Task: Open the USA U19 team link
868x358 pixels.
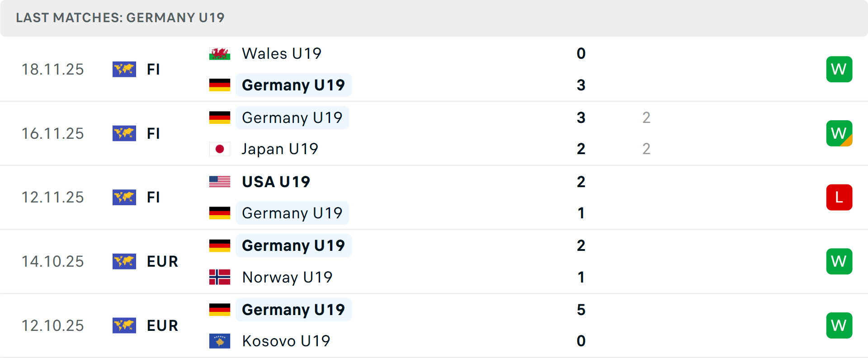Action: tap(276, 182)
